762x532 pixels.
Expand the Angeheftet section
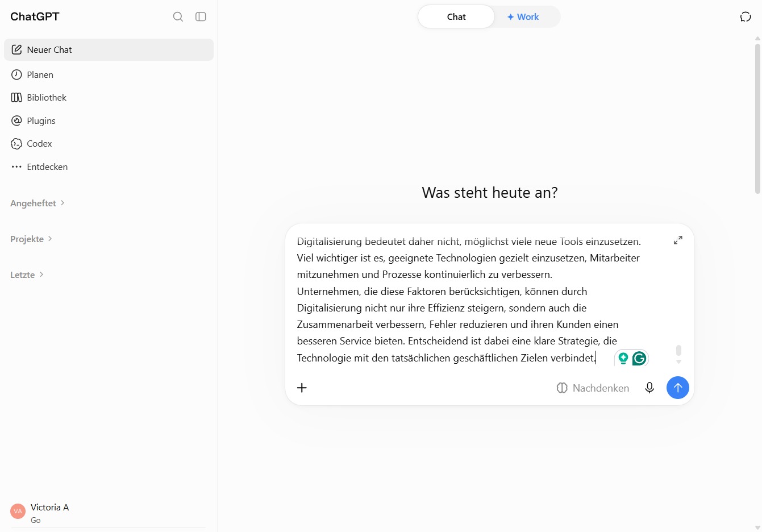tap(38, 203)
